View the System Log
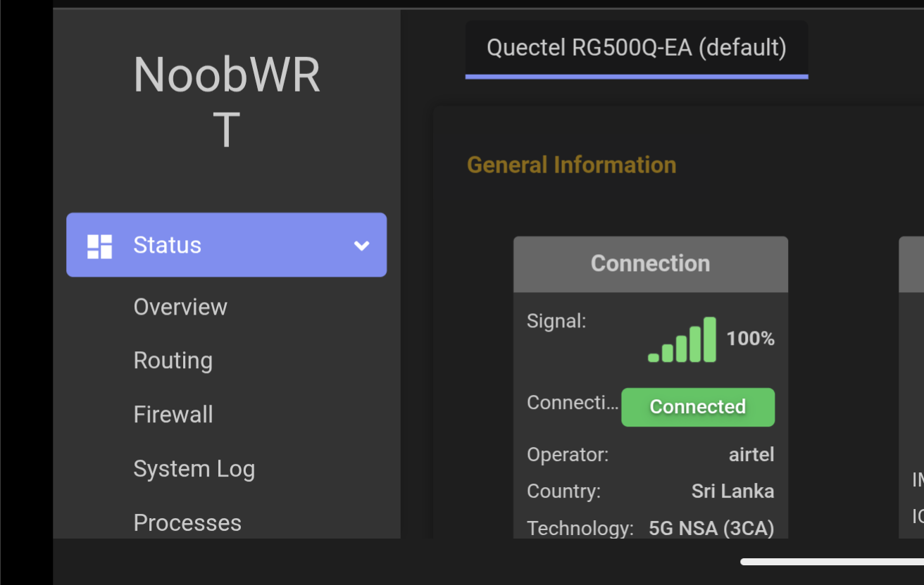This screenshot has height=585, width=924. pos(194,469)
